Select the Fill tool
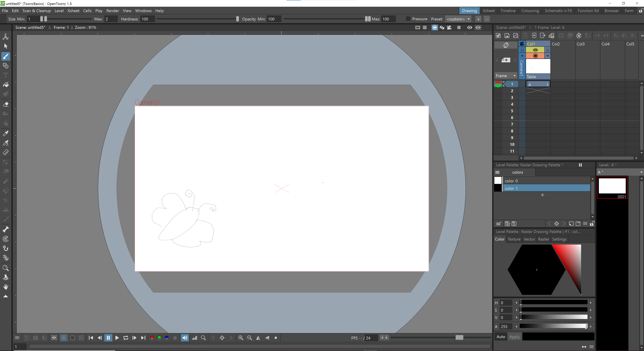Viewport: 644px width, 351px height. pos(6,85)
